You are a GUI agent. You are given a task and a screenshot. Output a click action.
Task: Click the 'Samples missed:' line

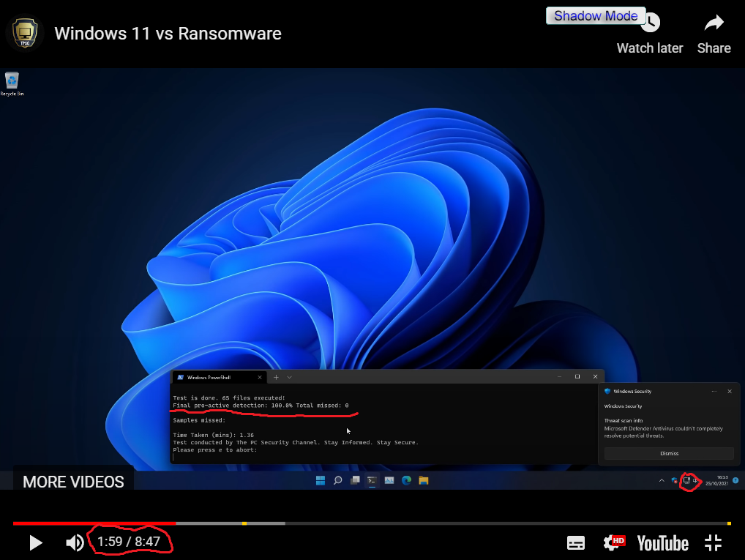(198, 420)
